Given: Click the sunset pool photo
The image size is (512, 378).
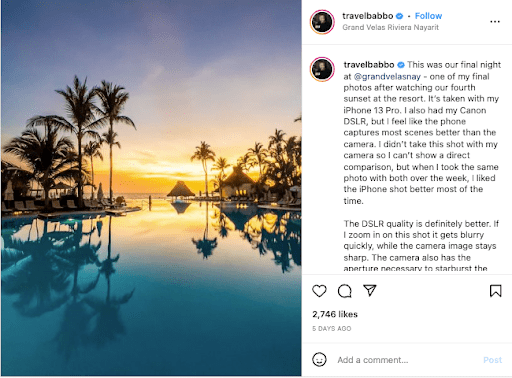Looking at the screenshot, I should coord(151,188).
